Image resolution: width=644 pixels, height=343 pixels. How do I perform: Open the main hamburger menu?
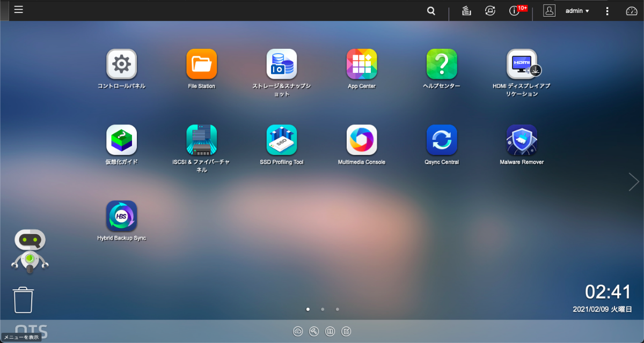(x=19, y=10)
